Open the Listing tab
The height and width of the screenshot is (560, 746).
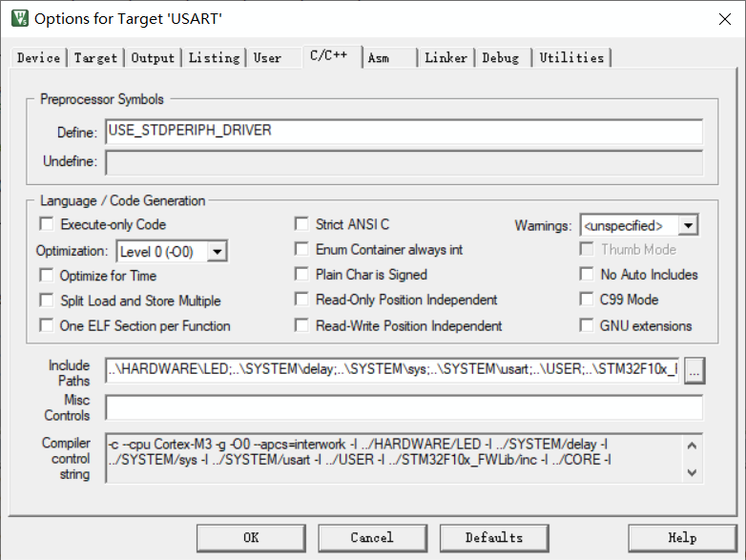(x=214, y=58)
